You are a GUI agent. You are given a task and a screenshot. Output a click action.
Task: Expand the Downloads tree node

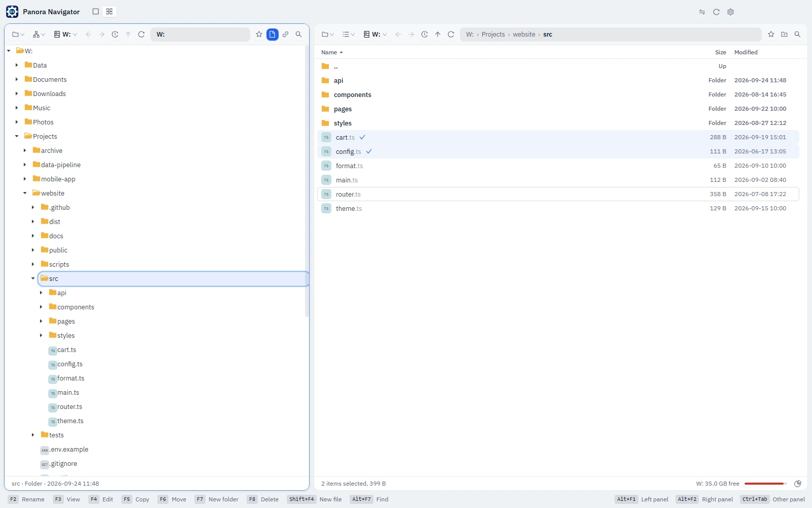17,93
